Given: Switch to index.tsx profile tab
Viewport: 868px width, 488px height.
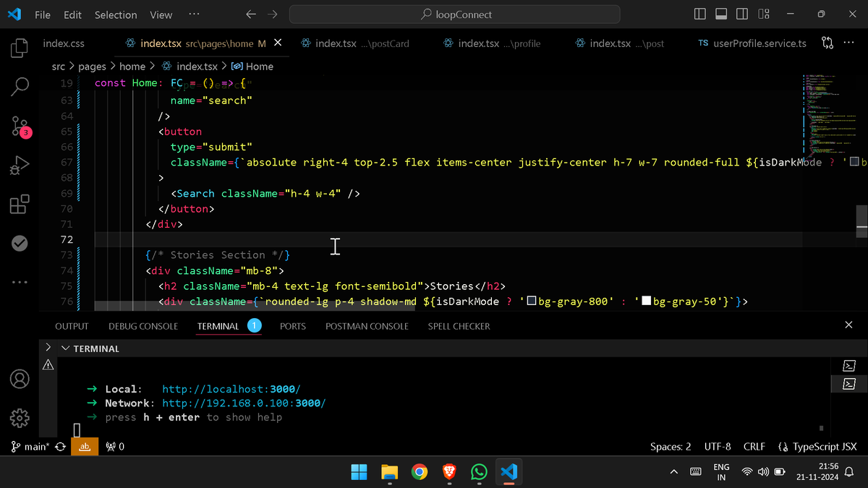Looking at the screenshot, I should [x=493, y=43].
